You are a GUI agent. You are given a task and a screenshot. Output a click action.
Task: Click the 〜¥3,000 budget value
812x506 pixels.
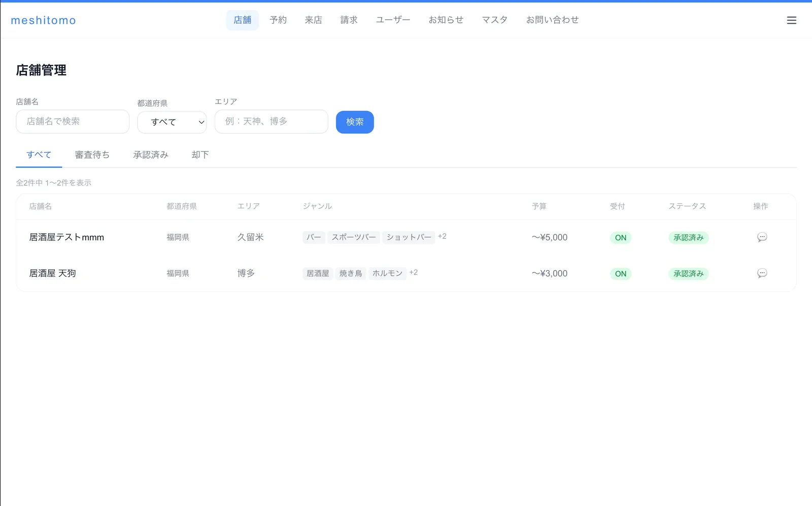pyautogui.click(x=550, y=273)
